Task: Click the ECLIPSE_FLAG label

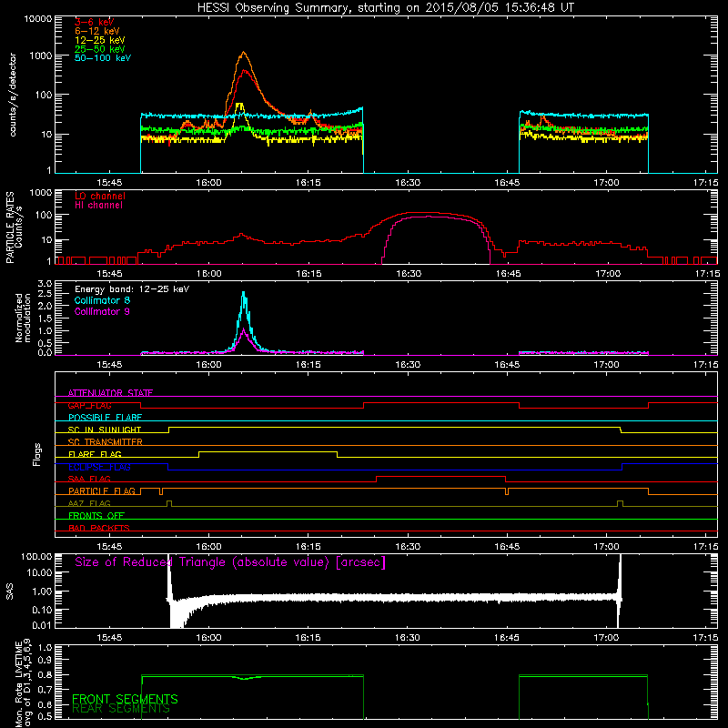Action: 99,467
